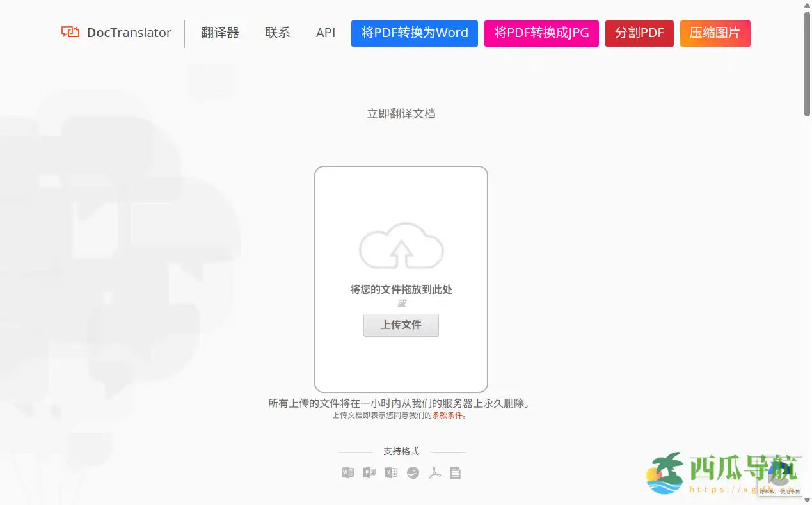
Task: Click the 将PDF转换为Word button
Action: click(x=414, y=33)
